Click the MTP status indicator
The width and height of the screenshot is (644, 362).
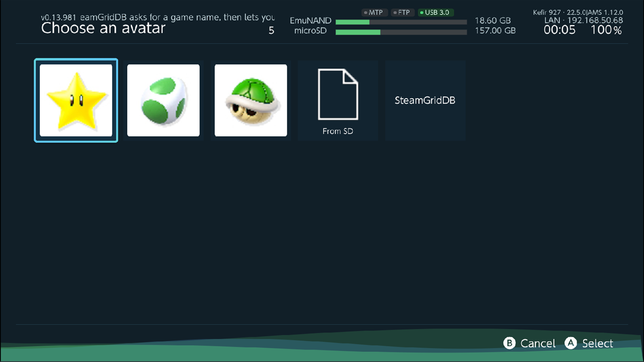374,13
